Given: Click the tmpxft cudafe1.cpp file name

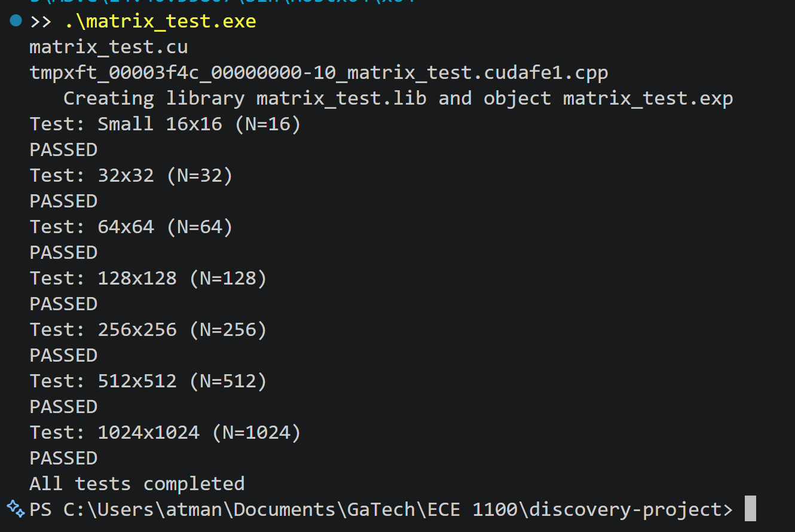Looking at the screenshot, I should coord(319,73).
